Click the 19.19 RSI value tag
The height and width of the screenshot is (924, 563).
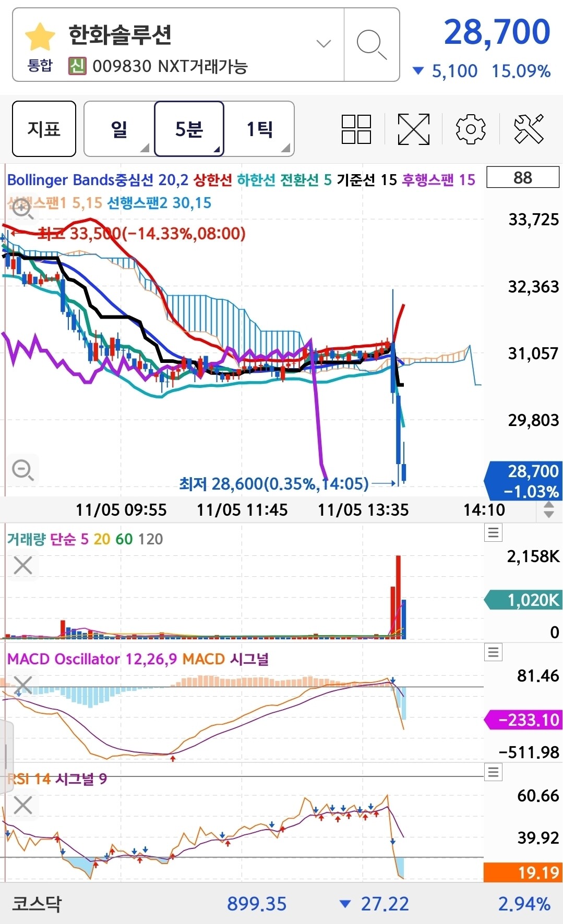coord(523,872)
